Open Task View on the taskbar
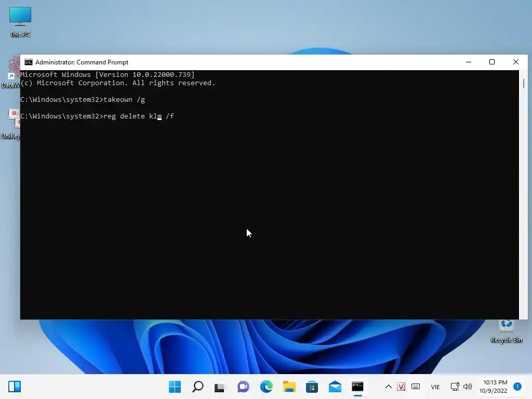The width and height of the screenshot is (532, 399). [220, 387]
